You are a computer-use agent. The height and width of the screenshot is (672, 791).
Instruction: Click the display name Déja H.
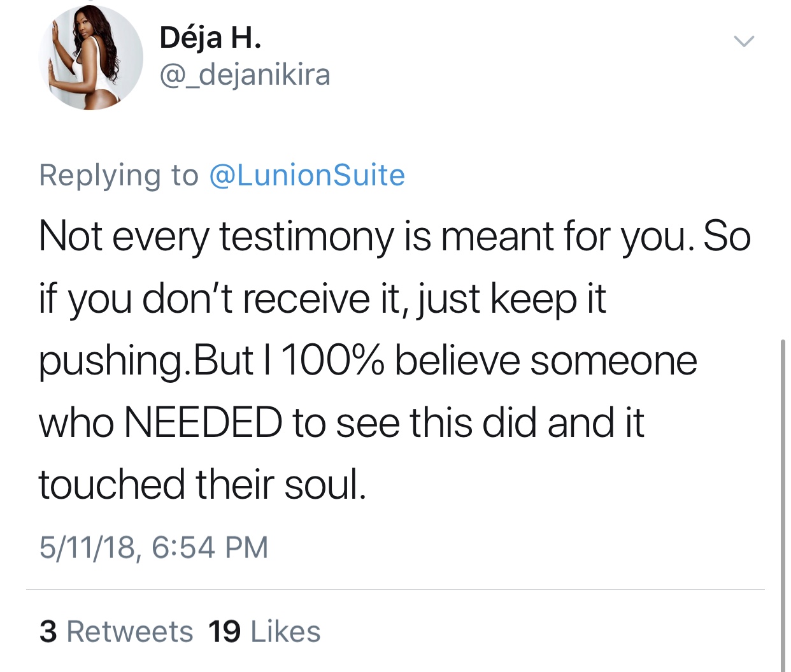(210, 38)
